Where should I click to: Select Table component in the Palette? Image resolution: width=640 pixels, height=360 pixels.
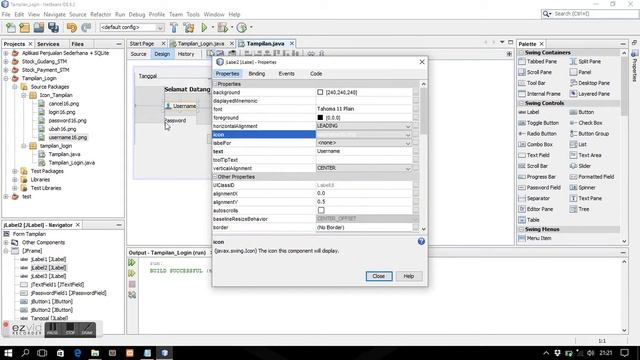(529, 220)
